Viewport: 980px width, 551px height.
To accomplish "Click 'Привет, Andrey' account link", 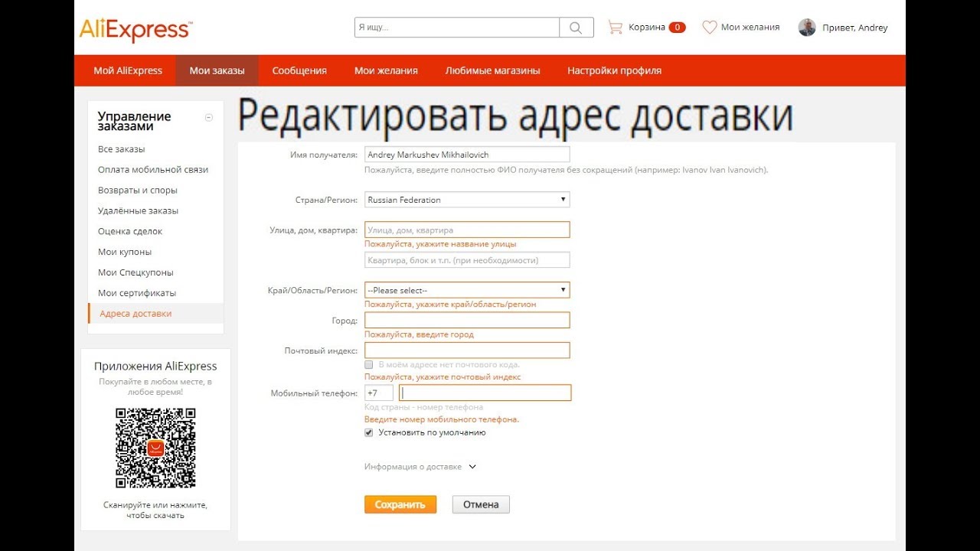I will point(855,28).
